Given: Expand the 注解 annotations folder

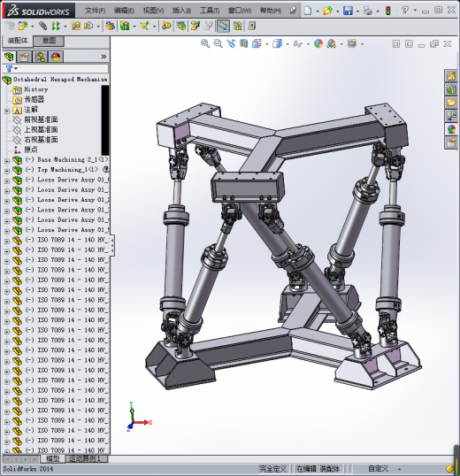Looking at the screenshot, I should tap(7, 111).
